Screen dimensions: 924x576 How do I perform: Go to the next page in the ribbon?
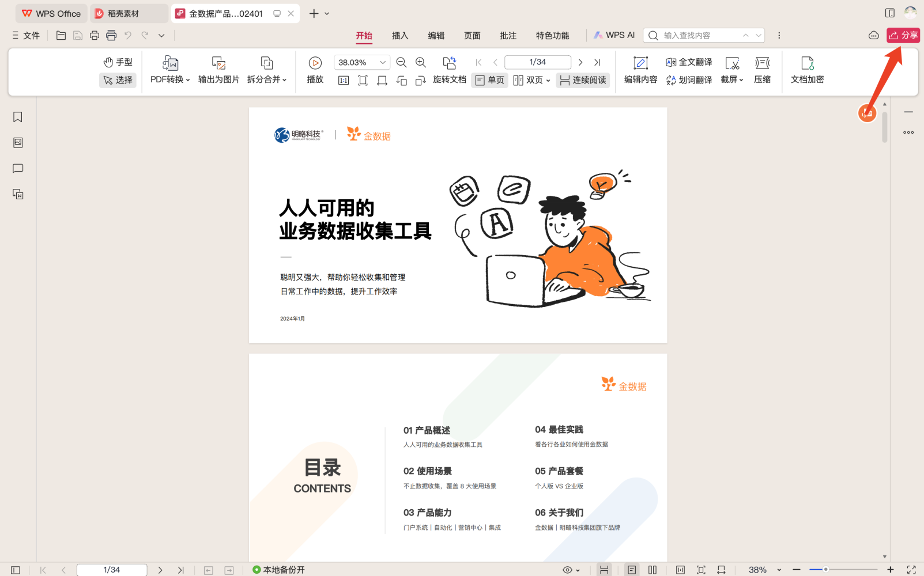(580, 62)
